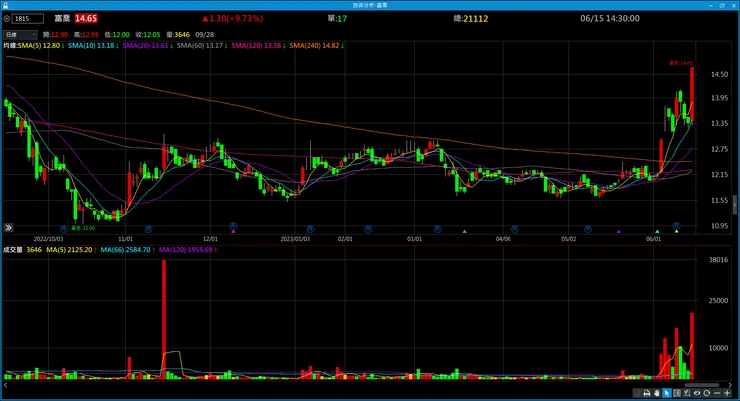Screen dimensions: 740x401
Task: Click the scroll right arrow at bottom
Action: coord(730,385)
